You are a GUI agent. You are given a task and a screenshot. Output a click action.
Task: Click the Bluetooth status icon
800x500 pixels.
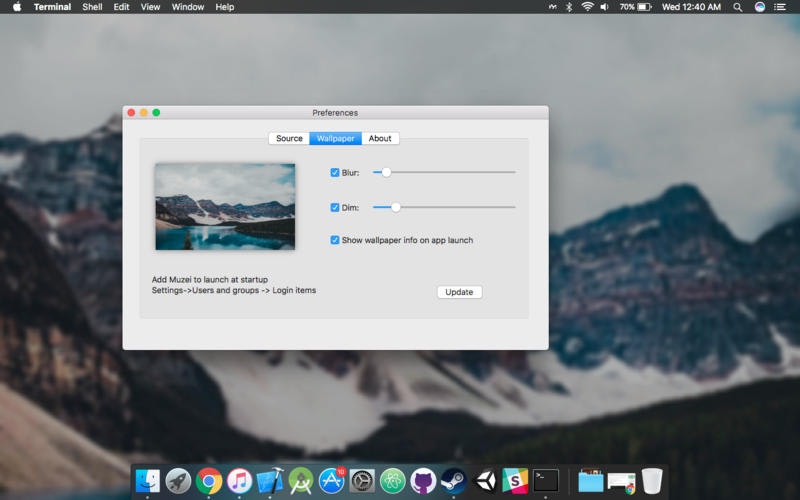(x=569, y=7)
